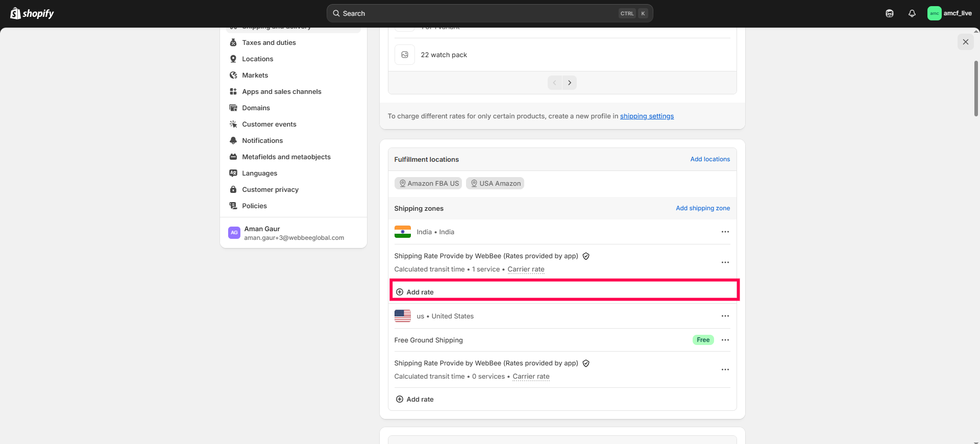
Task: Open Taxes and duties settings
Action: 268,42
